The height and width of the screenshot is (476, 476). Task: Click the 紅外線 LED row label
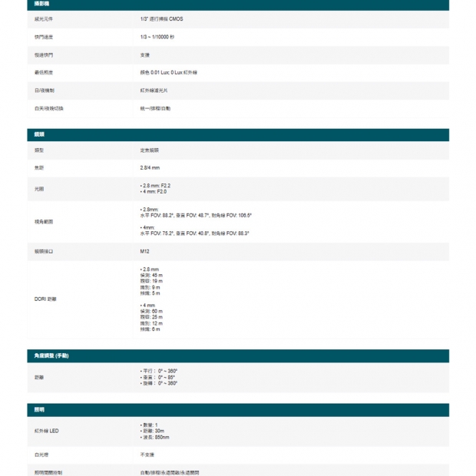(x=47, y=431)
